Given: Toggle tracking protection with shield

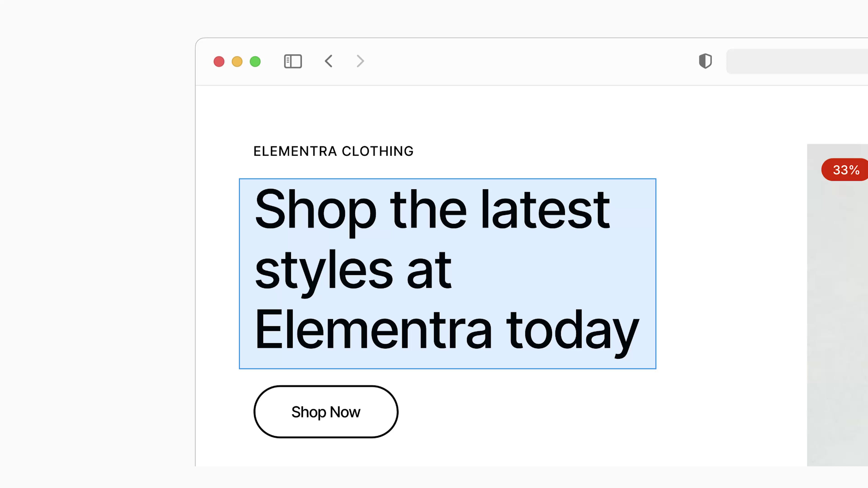Looking at the screenshot, I should (705, 61).
